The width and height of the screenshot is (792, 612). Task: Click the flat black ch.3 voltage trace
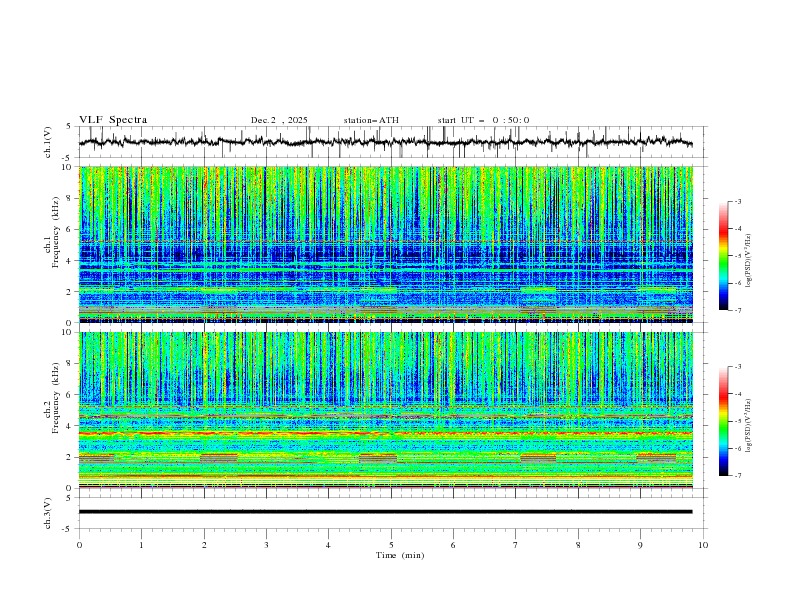[385, 512]
